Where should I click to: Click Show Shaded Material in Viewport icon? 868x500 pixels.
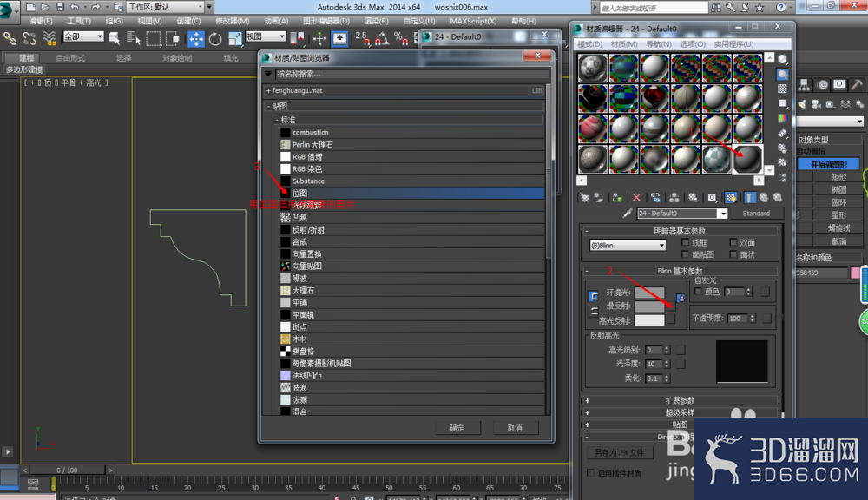(x=731, y=197)
